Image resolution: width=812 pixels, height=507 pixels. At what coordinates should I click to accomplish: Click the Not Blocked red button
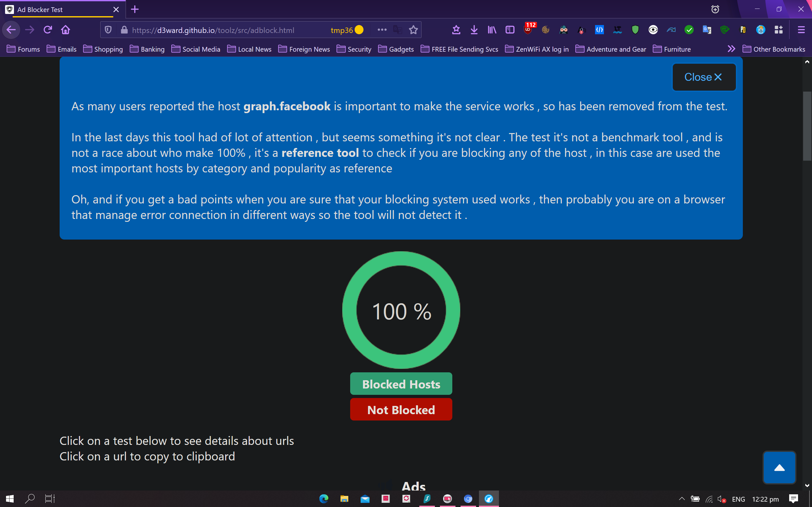pos(401,409)
